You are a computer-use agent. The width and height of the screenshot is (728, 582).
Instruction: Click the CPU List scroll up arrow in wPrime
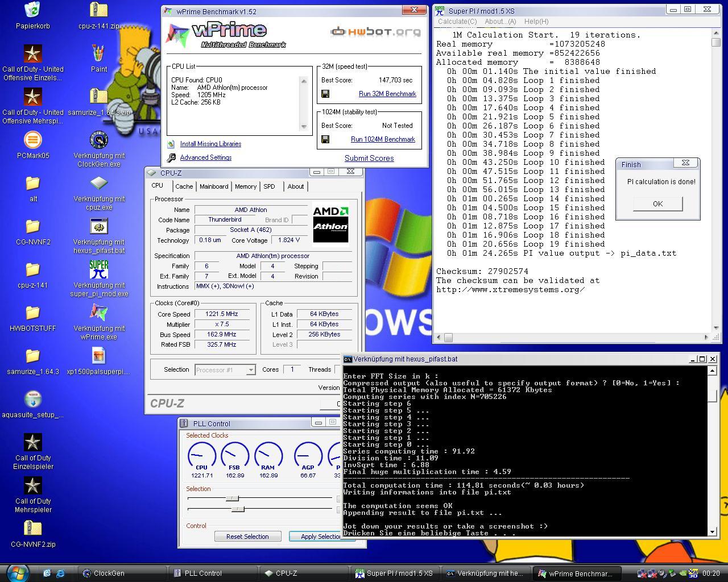coord(304,81)
